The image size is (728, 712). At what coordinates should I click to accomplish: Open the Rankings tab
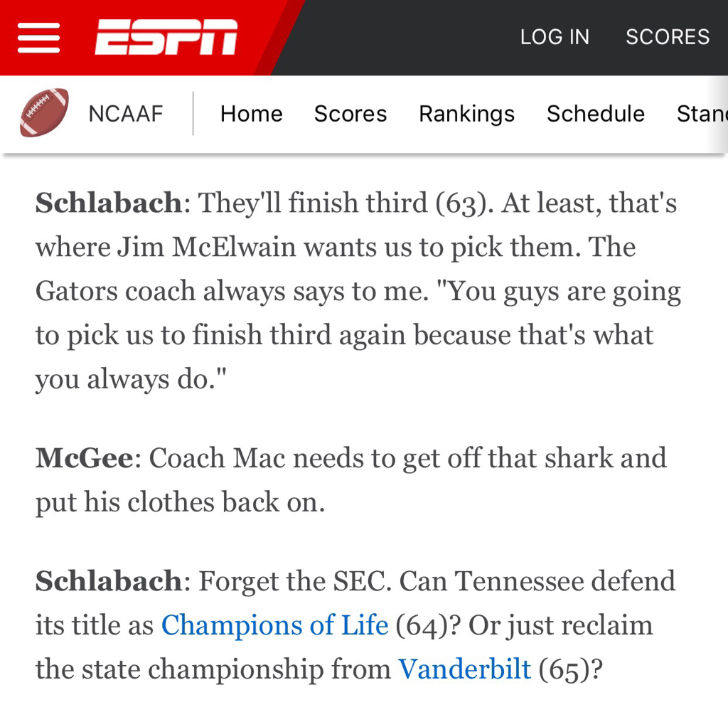pyautogui.click(x=466, y=114)
